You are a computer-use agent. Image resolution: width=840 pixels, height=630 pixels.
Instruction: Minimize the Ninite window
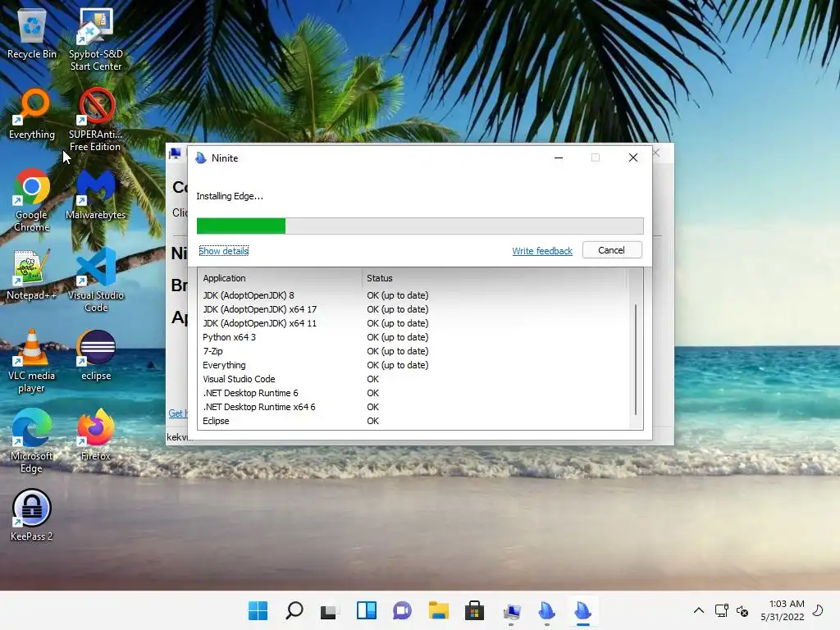(x=558, y=157)
